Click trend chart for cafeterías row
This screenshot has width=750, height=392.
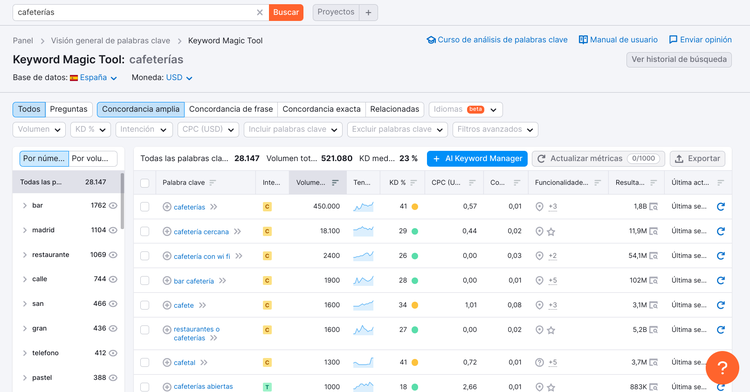(364, 207)
